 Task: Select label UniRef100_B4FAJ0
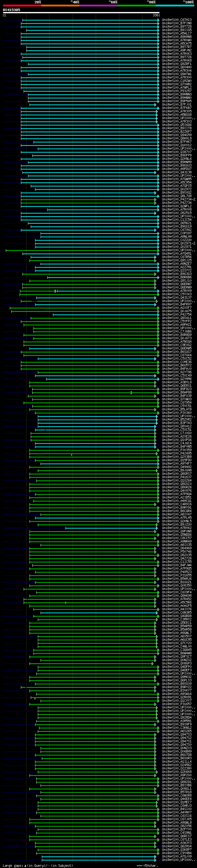click(177, 369)
